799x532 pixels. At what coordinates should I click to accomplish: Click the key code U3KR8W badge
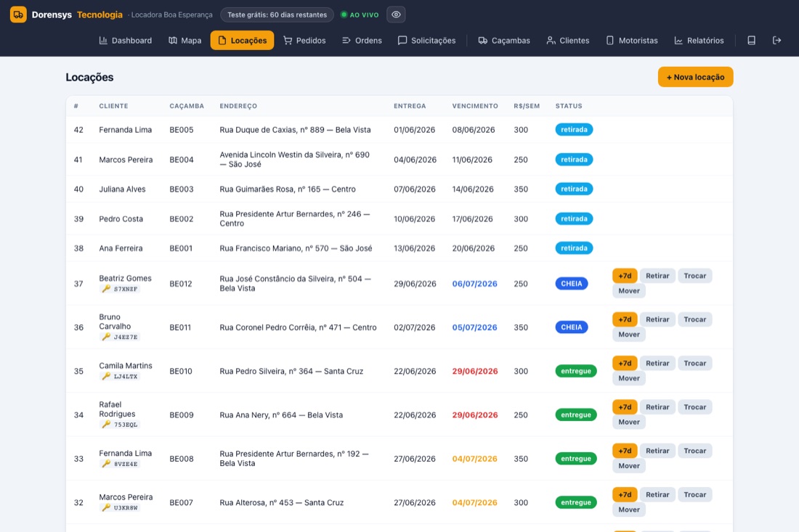tap(120, 507)
